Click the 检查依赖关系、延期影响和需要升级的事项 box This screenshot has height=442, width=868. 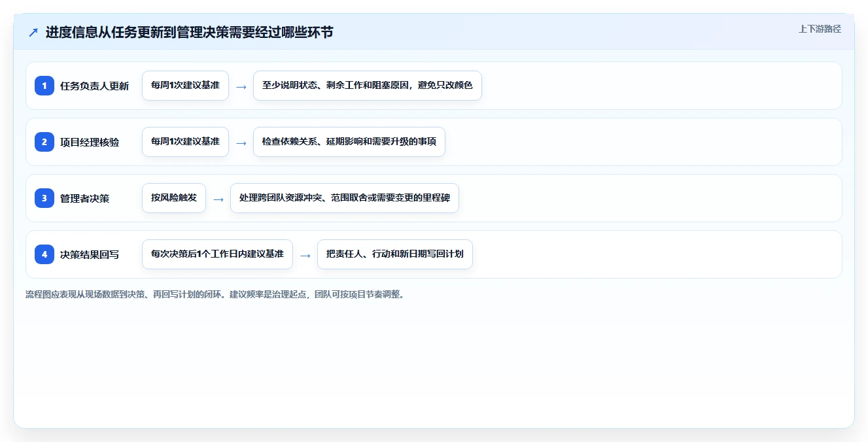(349, 142)
